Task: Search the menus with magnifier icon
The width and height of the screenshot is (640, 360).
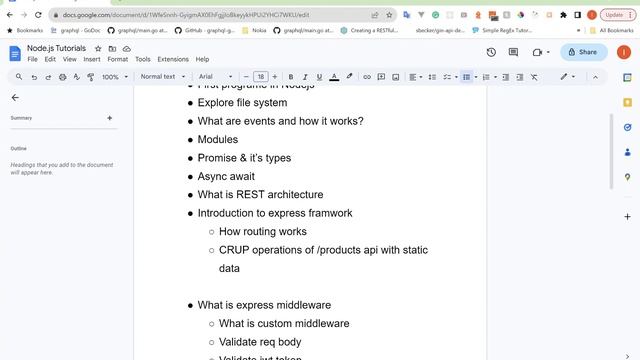Action: [x=19, y=77]
